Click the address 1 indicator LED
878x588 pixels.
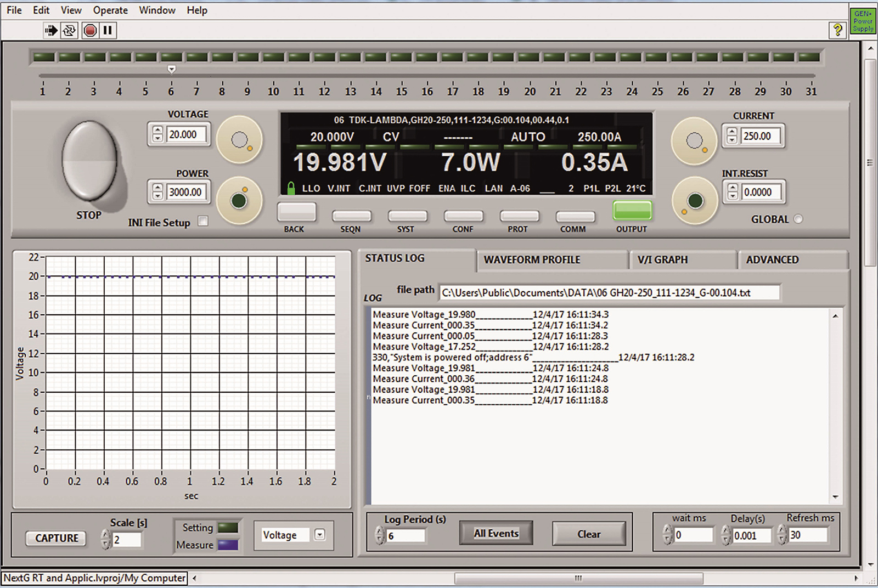[43, 56]
